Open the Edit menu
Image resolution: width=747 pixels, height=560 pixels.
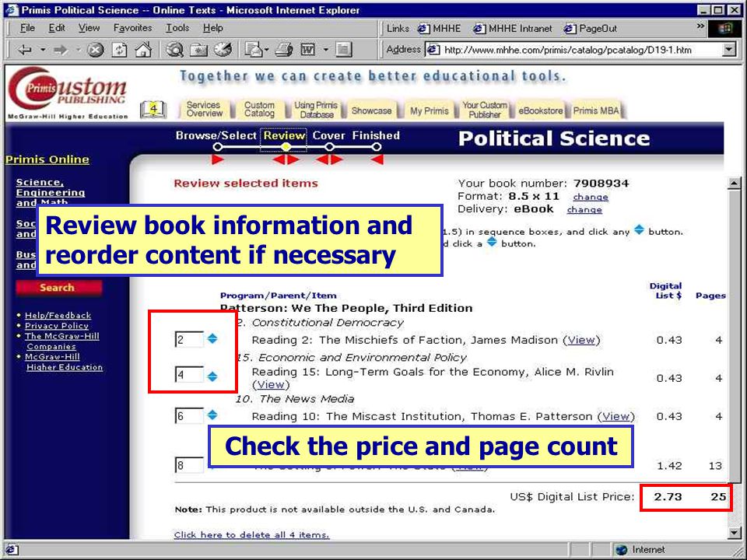57,28
